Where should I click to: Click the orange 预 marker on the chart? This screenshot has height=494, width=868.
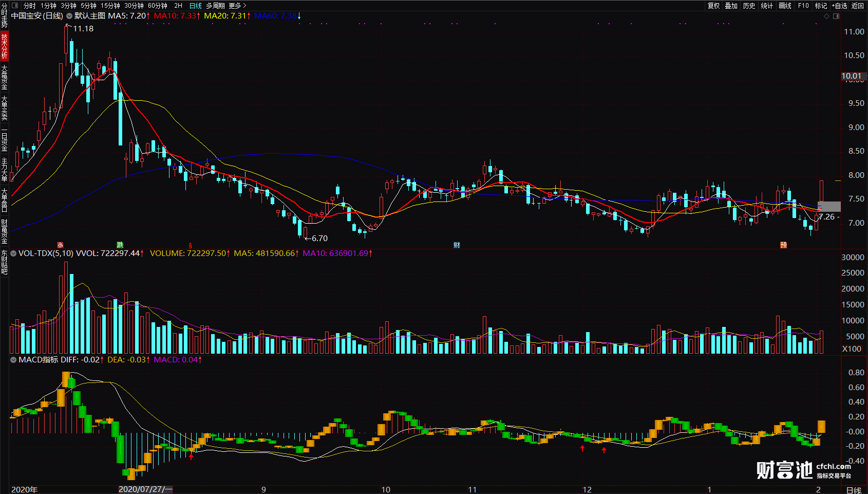click(x=784, y=245)
